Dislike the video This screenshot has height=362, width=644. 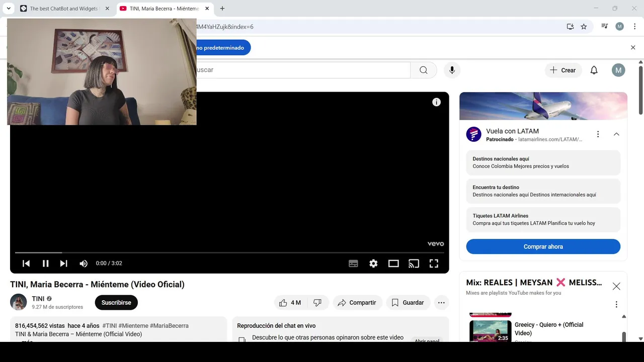click(317, 303)
